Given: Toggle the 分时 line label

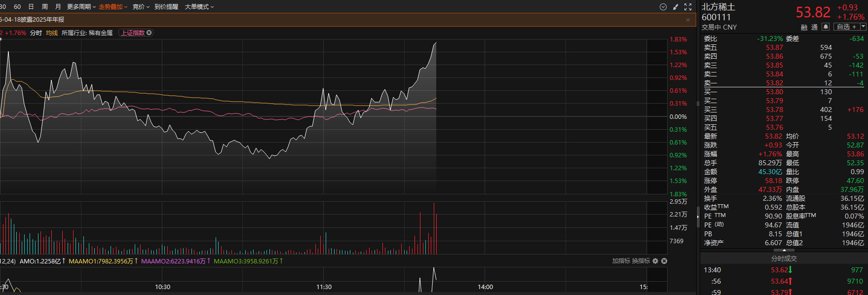Looking at the screenshot, I should [36, 33].
